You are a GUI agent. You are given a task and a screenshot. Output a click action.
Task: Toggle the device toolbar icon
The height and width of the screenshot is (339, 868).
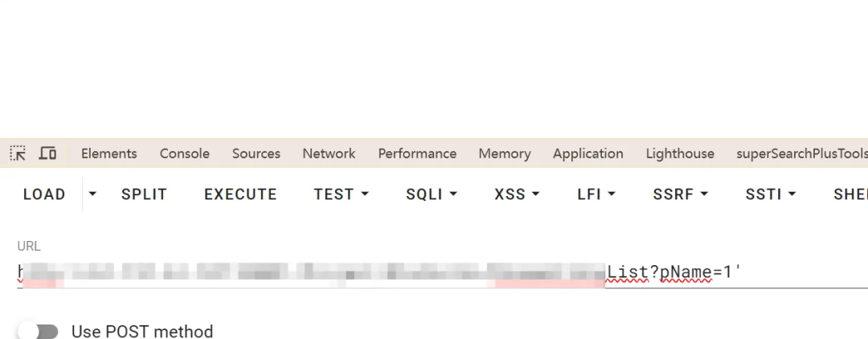click(x=47, y=153)
